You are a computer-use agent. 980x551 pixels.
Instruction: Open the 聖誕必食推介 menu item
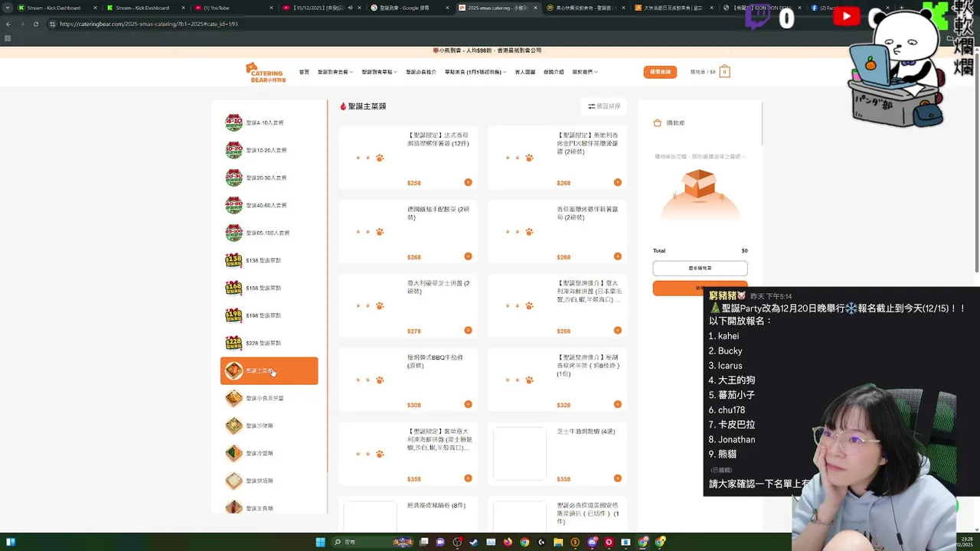(x=421, y=72)
